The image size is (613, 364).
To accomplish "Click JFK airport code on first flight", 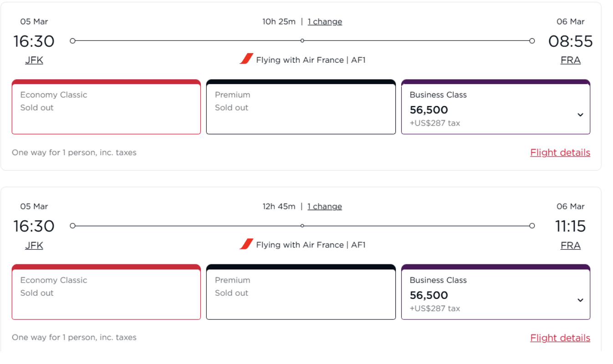I will point(34,60).
